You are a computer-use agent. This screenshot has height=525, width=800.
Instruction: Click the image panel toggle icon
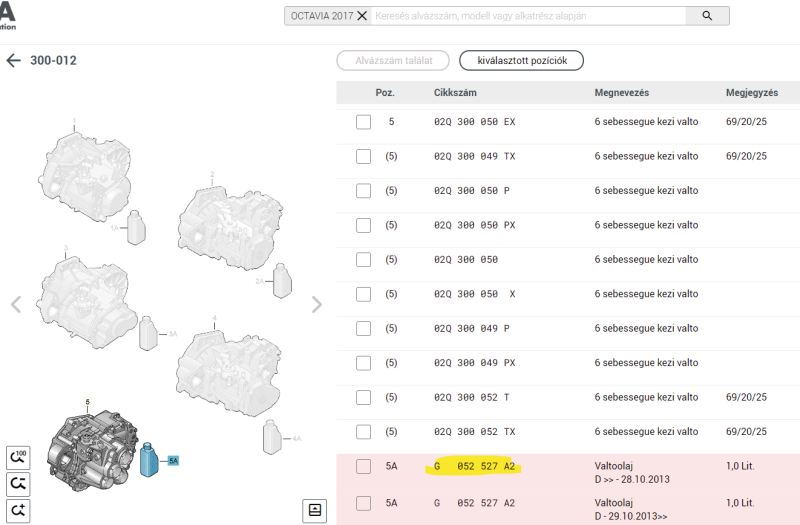click(x=315, y=510)
